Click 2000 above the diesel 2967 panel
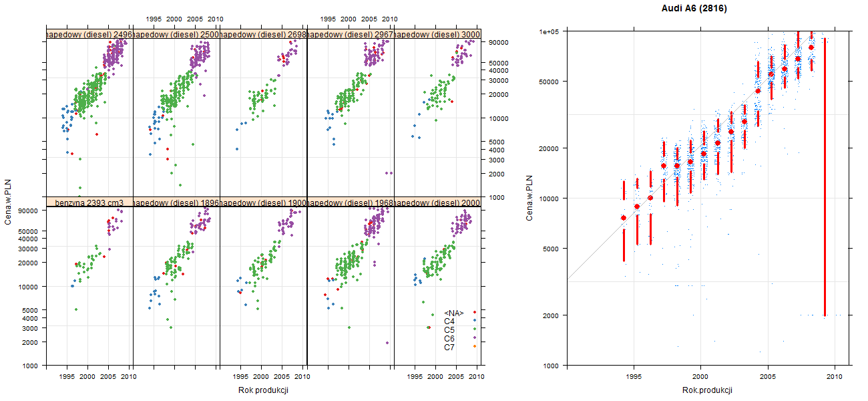Image resolution: width=868 pixels, height=401 pixels. click(x=349, y=19)
